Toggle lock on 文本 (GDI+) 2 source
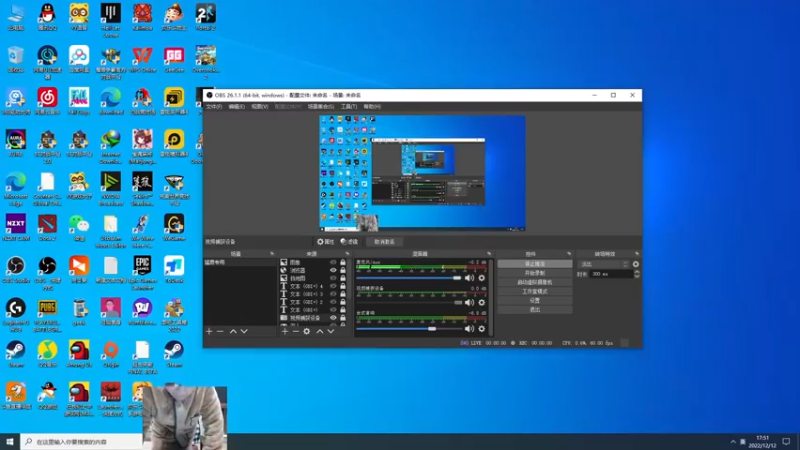Viewport: 800px width, 450px height. (343, 302)
